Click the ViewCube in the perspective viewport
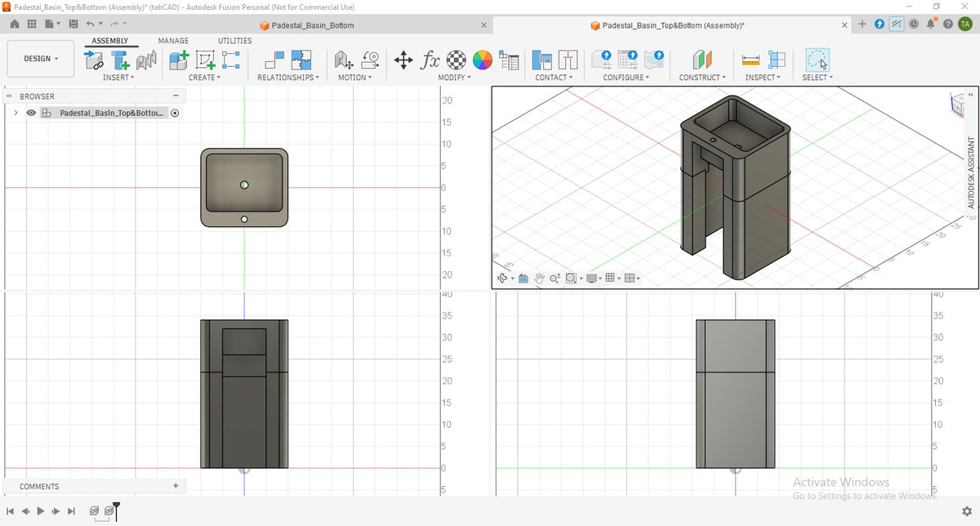The height and width of the screenshot is (526, 980). 956,104
